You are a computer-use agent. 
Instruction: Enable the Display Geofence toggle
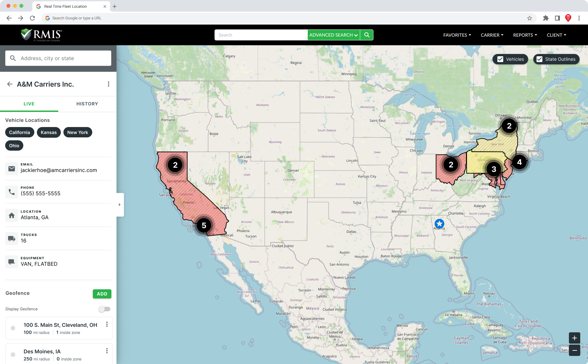point(105,309)
